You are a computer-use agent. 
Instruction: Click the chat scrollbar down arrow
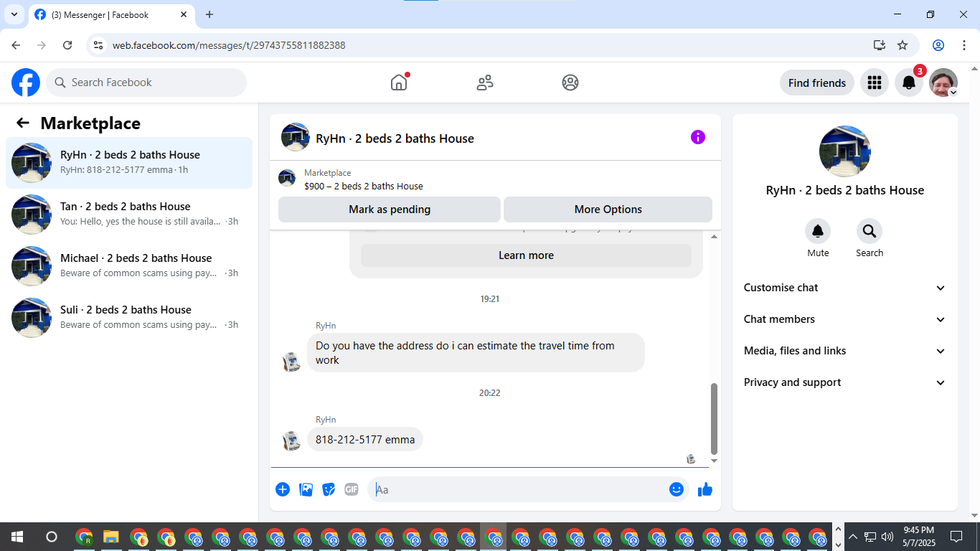(714, 461)
